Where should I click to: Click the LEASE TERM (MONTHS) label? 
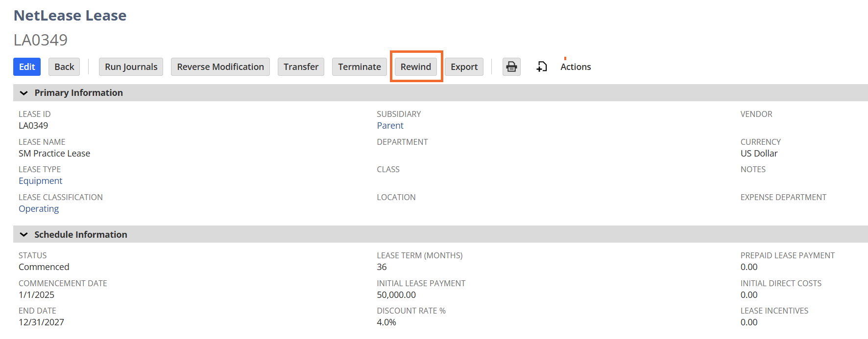tap(420, 255)
